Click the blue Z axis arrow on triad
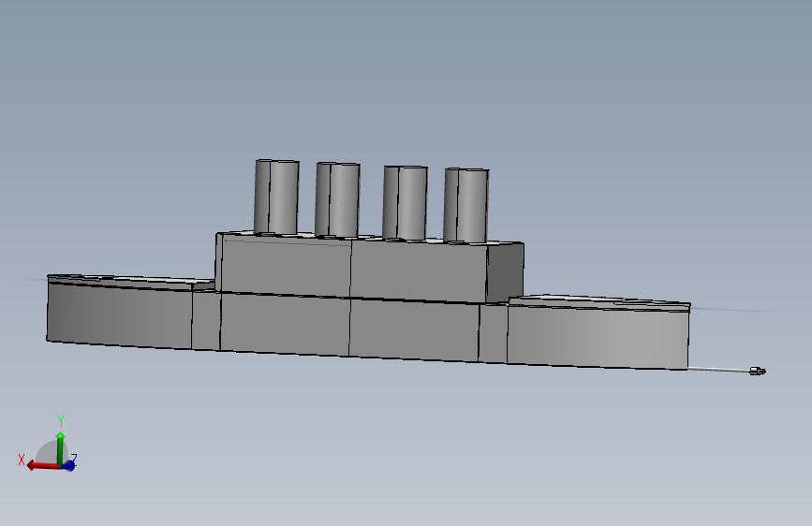The width and height of the screenshot is (812, 526). (69, 465)
